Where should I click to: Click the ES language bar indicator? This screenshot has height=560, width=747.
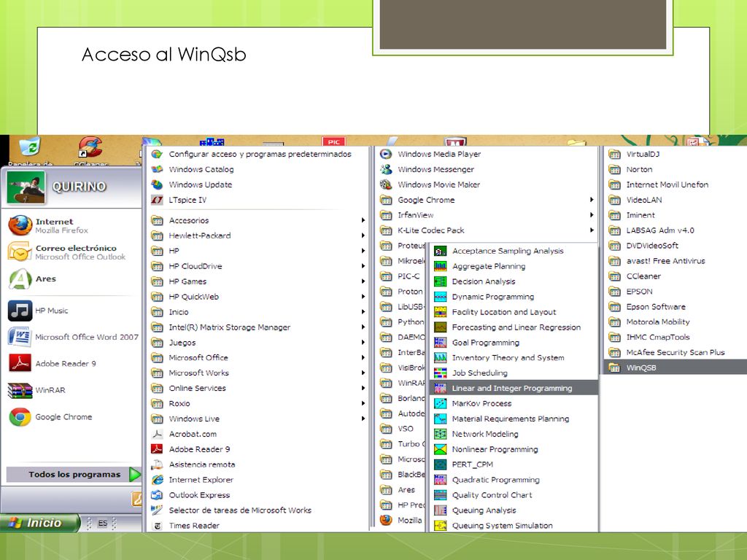click(102, 523)
